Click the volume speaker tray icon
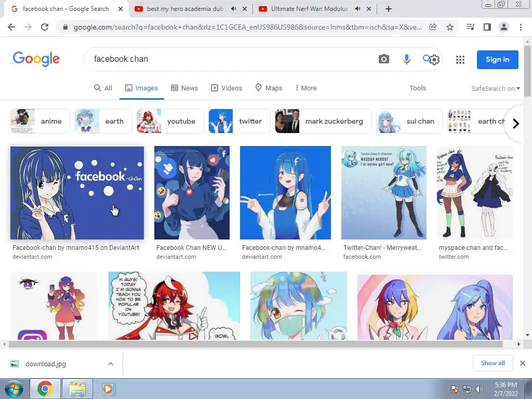The image size is (532, 399). coord(479,389)
